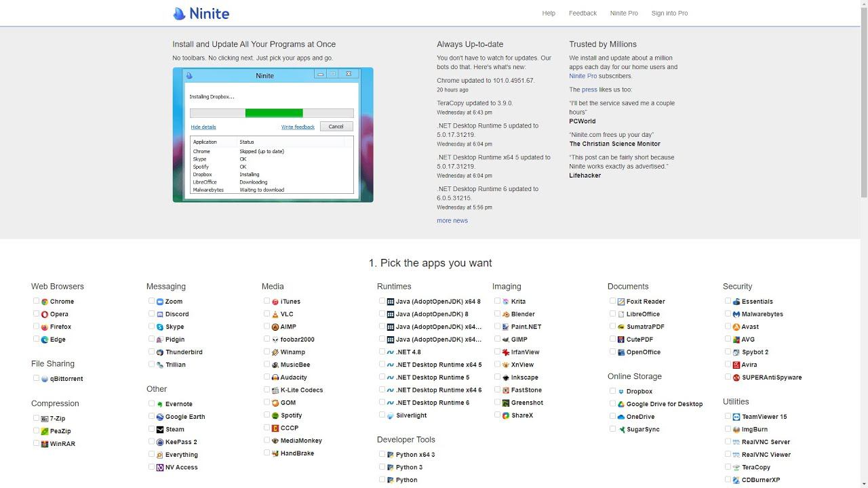This screenshot has height=488, width=868.
Task: Check the 7-Zip checkbox
Action: pos(36,418)
